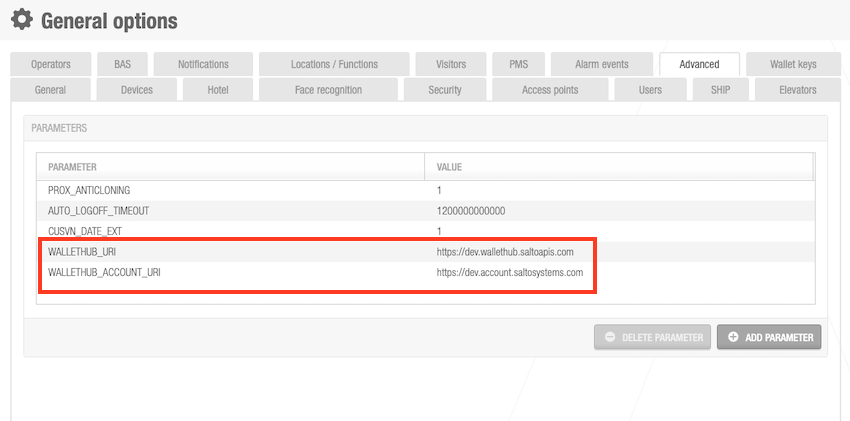Open the Face recognition tab
850x421 pixels.
328,89
